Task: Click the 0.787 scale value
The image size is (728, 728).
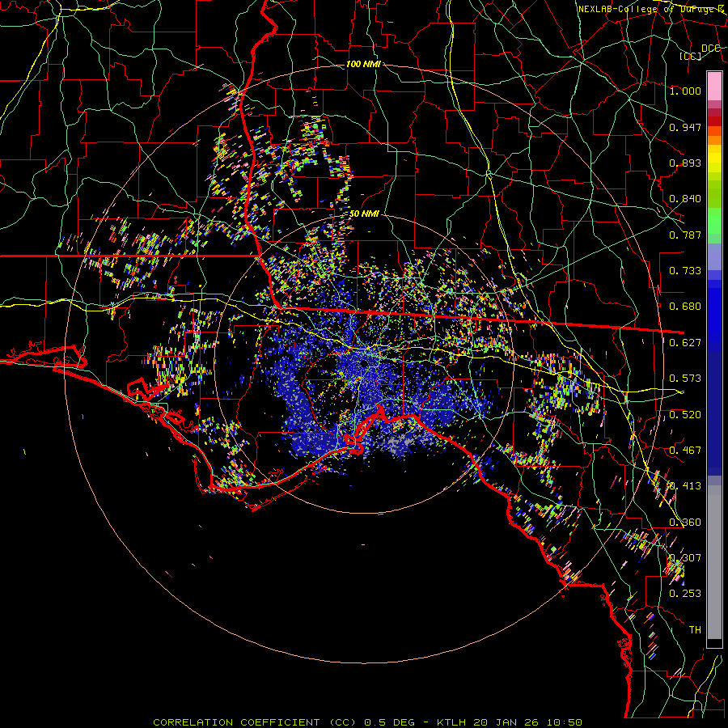Action: click(x=685, y=235)
